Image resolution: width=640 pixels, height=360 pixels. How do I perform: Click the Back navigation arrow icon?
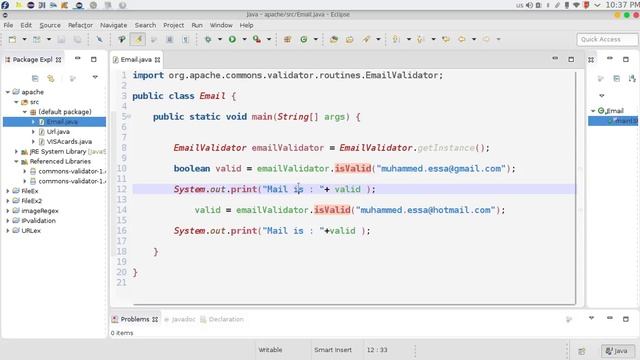[x=462, y=40]
